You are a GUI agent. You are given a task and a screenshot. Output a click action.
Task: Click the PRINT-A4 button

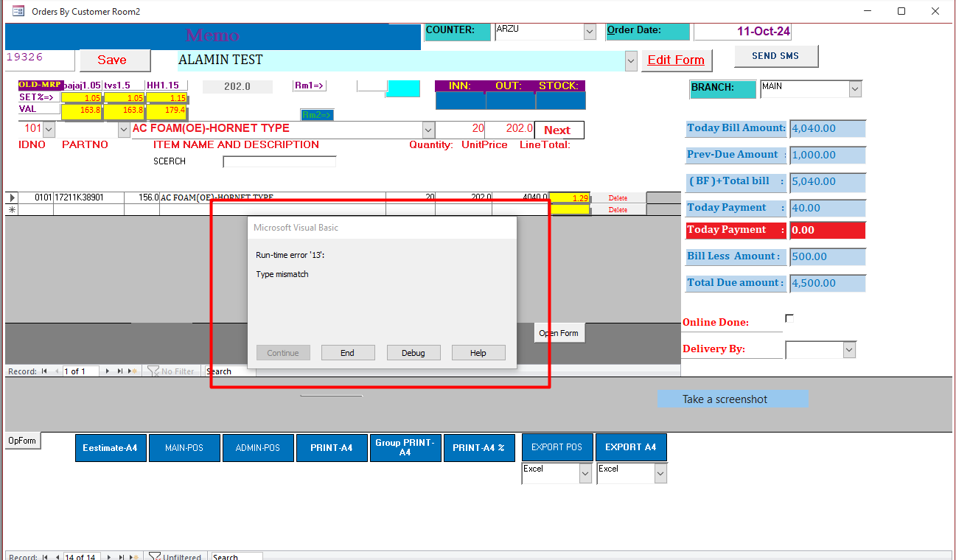(332, 448)
